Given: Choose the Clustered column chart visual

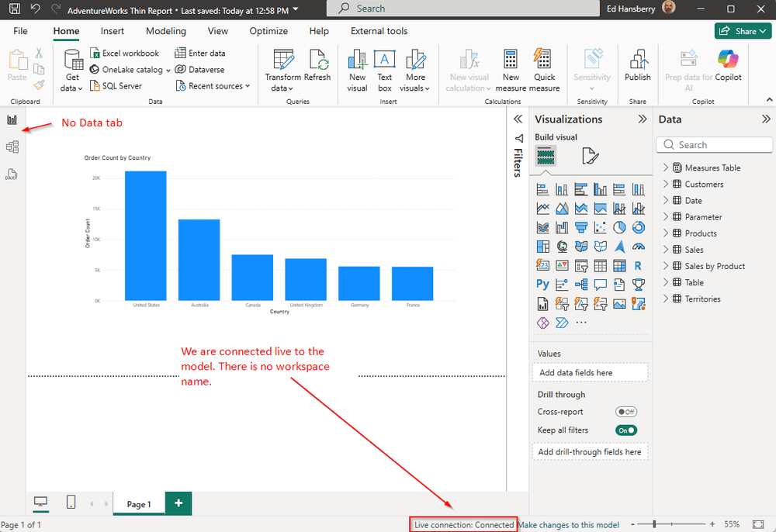Looking at the screenshot, I should click(x=601, y=189).
